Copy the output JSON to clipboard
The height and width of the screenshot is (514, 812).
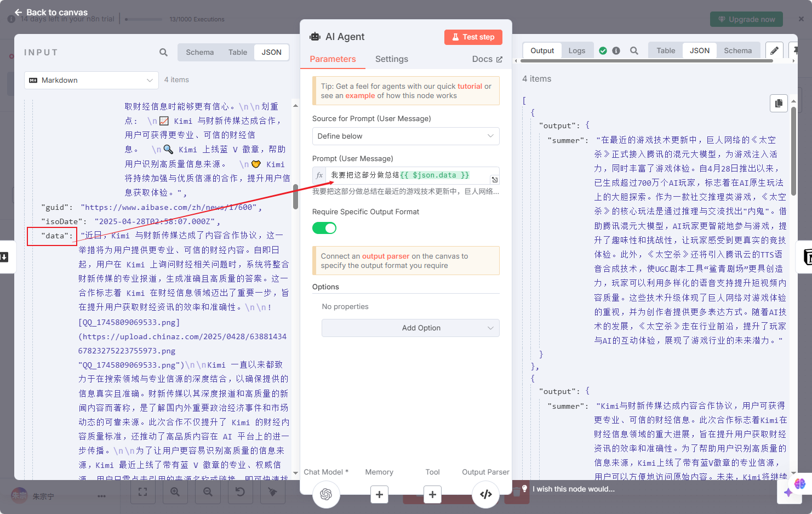coord(779,103)
